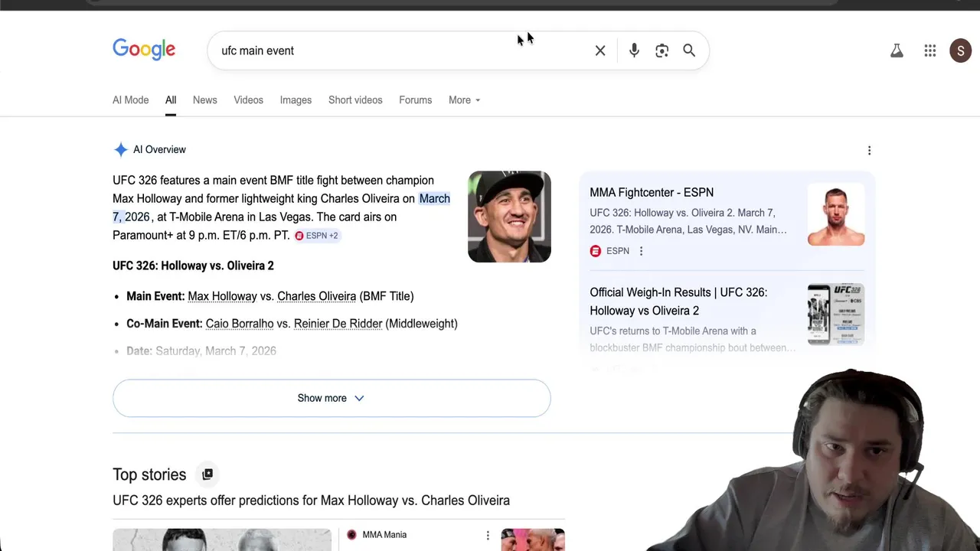The height and width of the screenshot is (551, 980).
Task: Click the weigh-in results phone thumbnail
Action: [836, 315]
